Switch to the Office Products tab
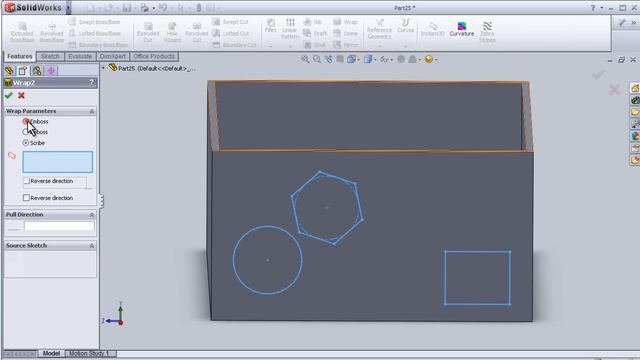 pos(154,57)
